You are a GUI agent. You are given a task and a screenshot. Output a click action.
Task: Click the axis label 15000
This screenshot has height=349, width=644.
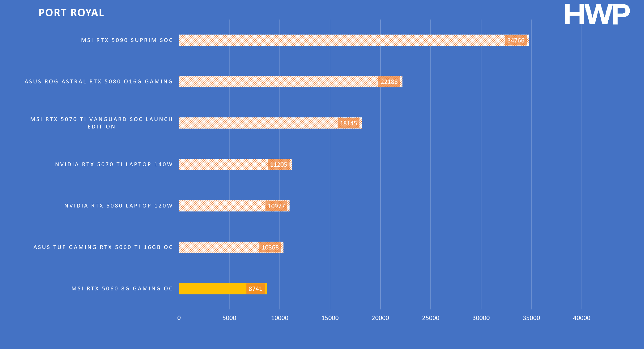pos(330,318)
